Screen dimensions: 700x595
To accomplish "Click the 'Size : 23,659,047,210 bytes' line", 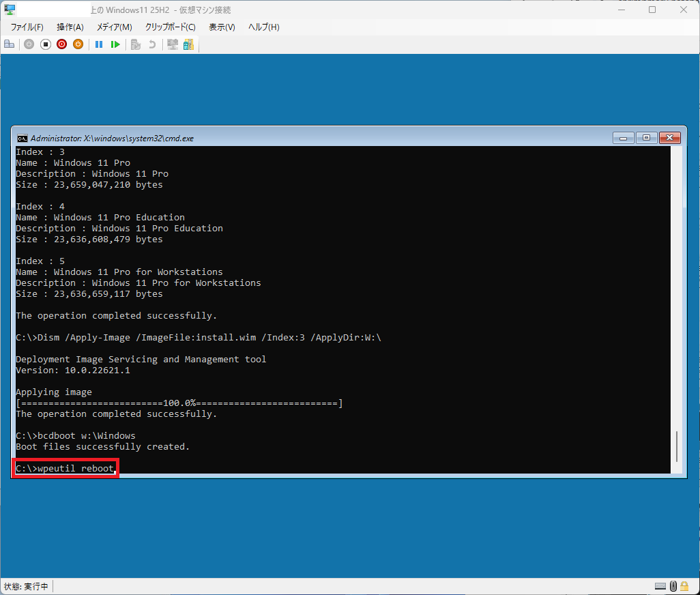I will point(89,185).
